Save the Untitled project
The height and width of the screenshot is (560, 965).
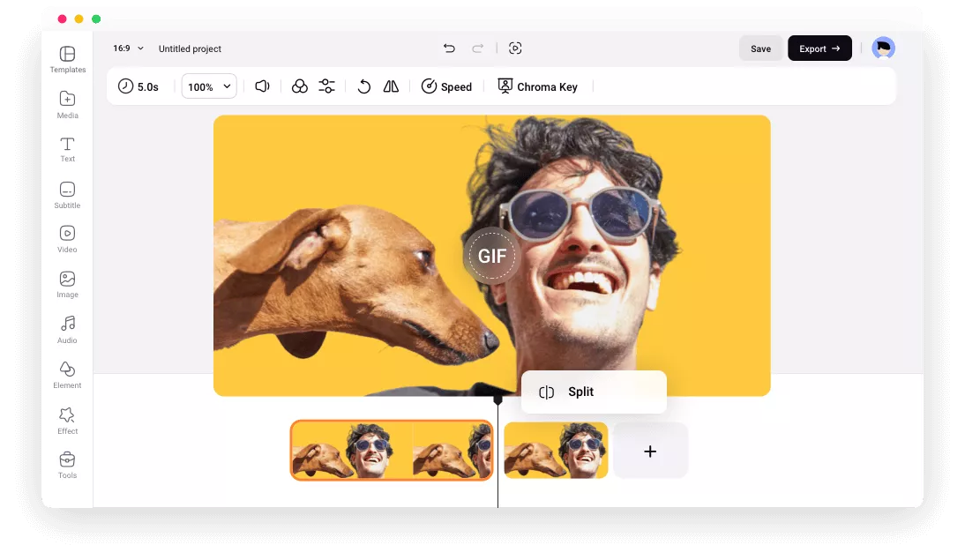coord(760,48)
